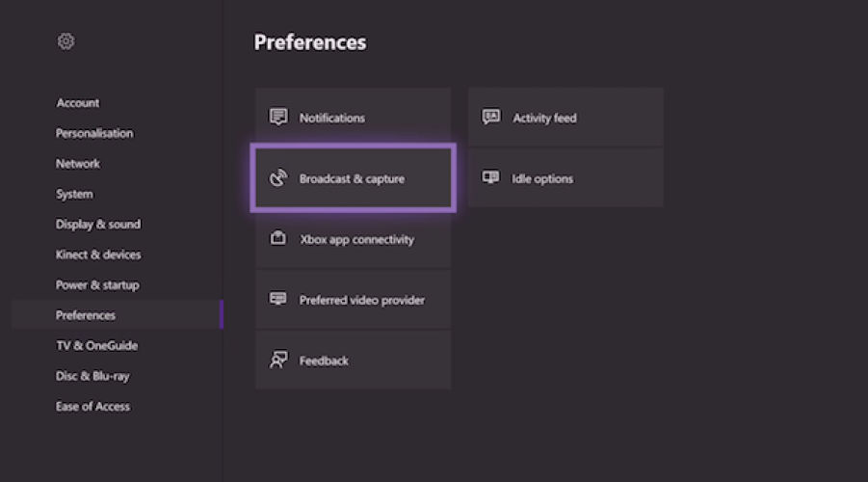Open the Broadcast & capture tile
Image resolution: width=868 pixels, height=482 pixels.
tap(353, 178)
